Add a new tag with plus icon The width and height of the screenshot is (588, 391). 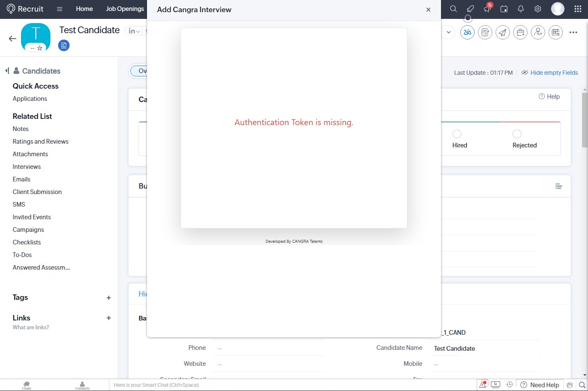(x=109, y=298)
